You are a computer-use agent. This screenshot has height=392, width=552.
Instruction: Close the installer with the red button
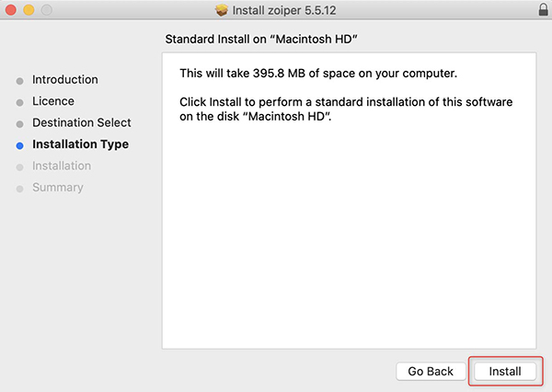(12, 11)
